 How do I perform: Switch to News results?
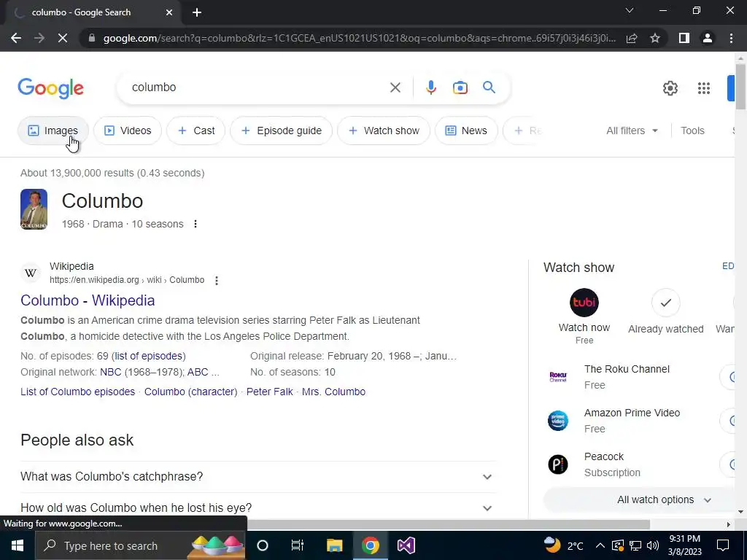(x=466, y=131)
